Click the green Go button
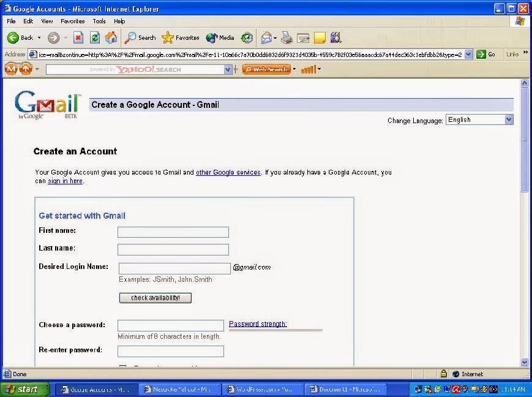 point(485,55)
